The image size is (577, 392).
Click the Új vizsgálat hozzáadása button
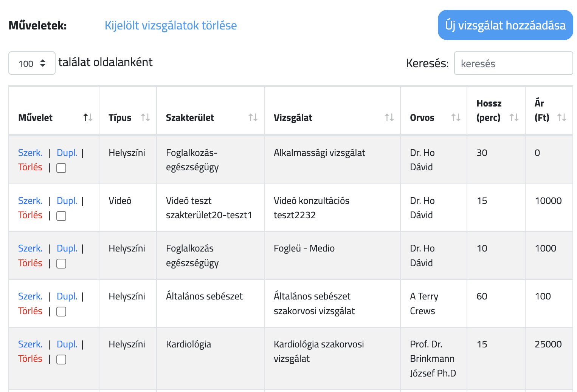505,25
